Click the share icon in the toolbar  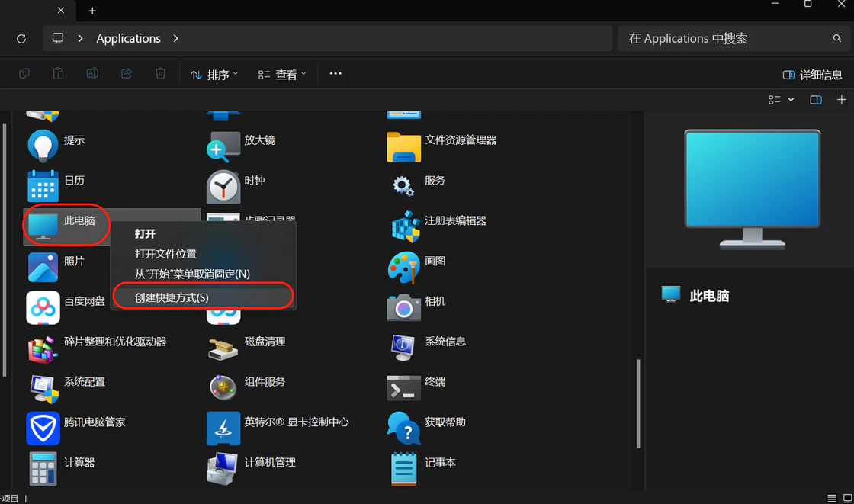[127, 73]
